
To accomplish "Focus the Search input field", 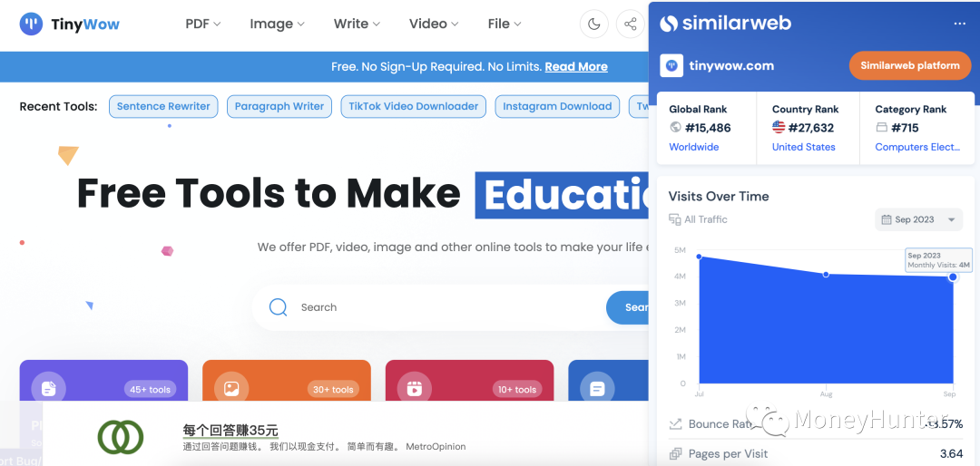I will [450, 307].
